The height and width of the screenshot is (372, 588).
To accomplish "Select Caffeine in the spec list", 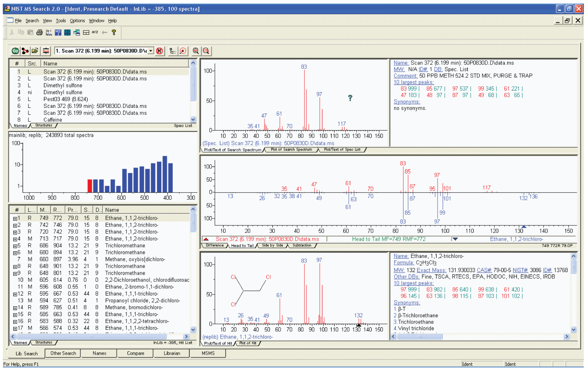I will (53, 120).
